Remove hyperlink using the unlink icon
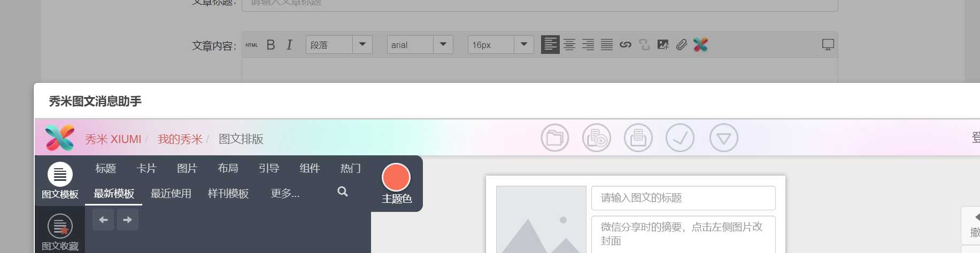Viewport: 980px width, 253px height. [644, 45]
